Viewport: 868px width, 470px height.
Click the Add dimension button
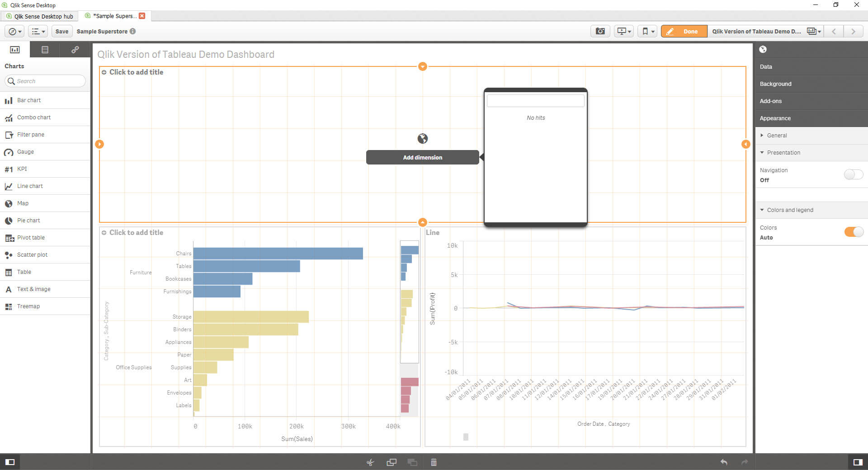[422, 157]
